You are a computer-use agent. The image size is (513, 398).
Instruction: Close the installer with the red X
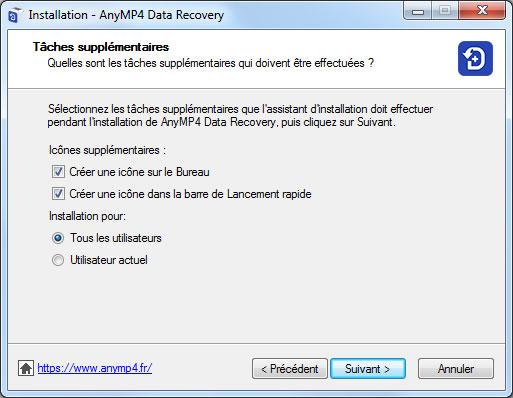(x=482, y=11)
